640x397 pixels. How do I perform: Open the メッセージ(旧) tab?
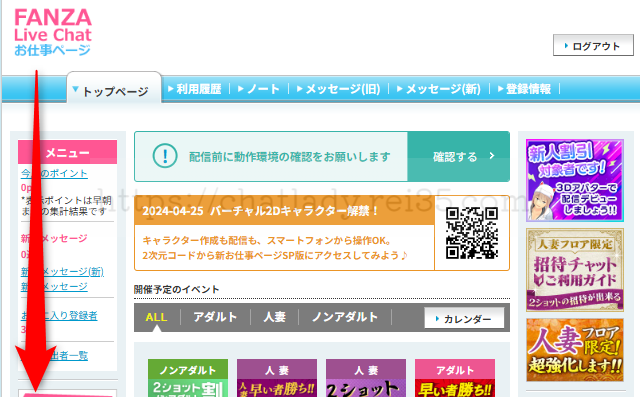[x=338, y=89]
